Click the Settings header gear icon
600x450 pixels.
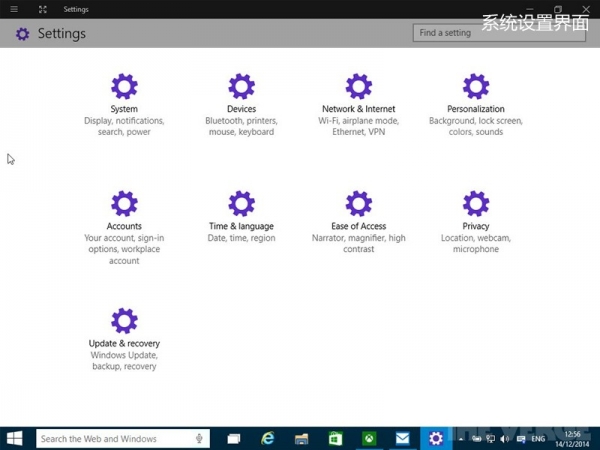coord(23,34)
